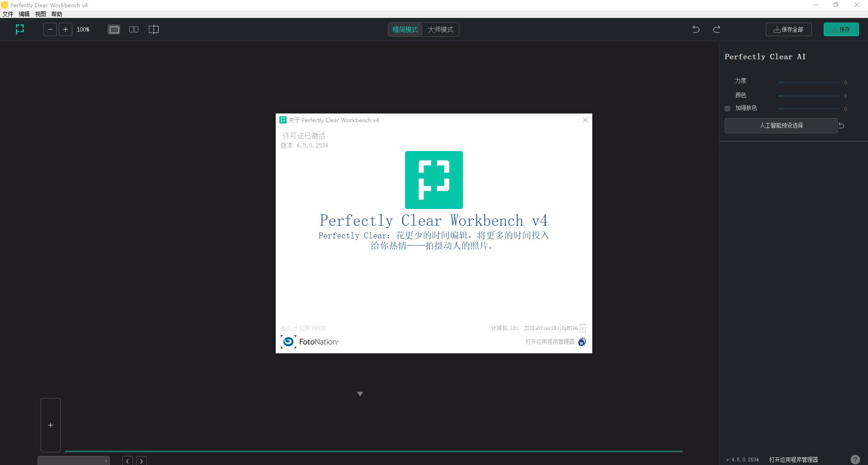Open help with question mark icon
This screenshot has height=465, width=868.
[855, 460]
